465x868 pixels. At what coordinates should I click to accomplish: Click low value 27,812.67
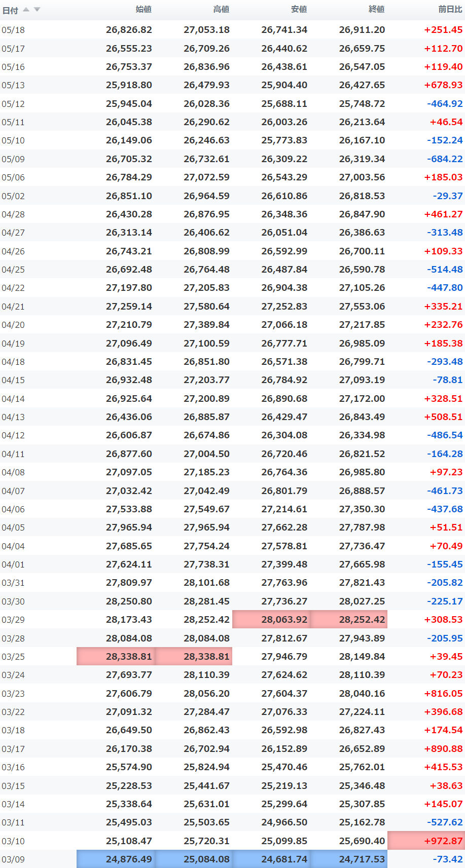click(x=284, y=638)
